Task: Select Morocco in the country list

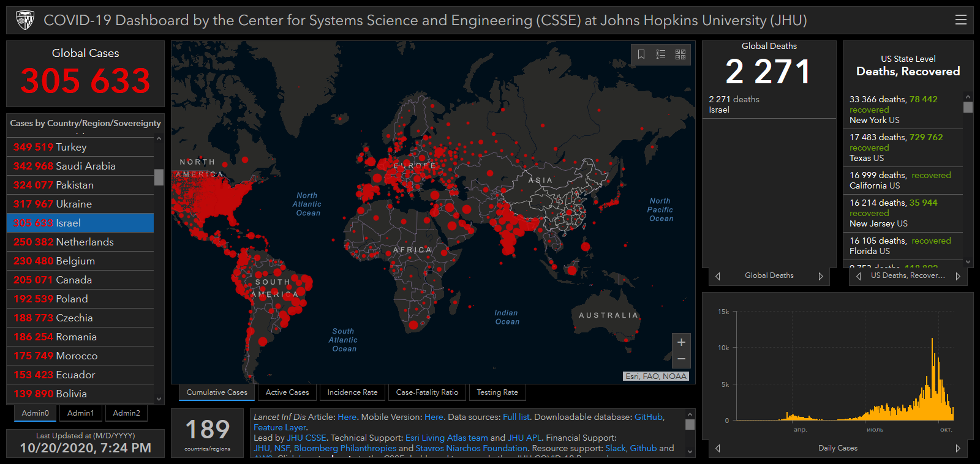Action: tap(80, 356)
